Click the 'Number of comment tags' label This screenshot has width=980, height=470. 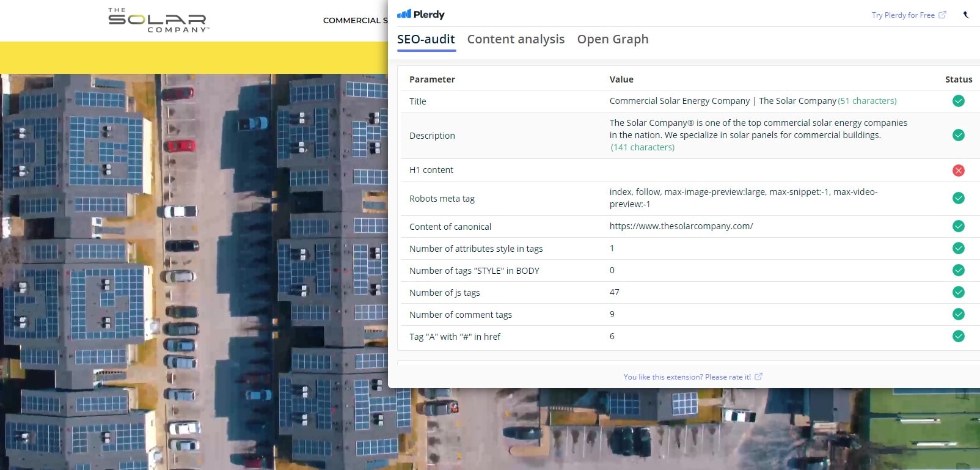pos(461,315)
